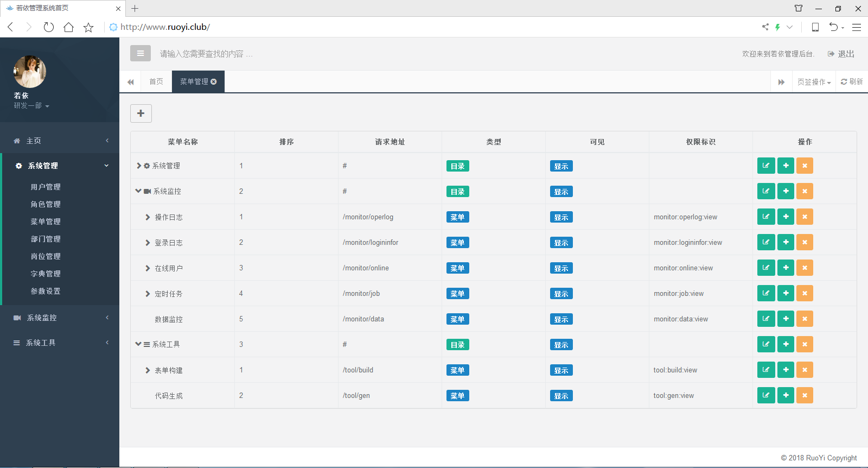Click the edit icon for 系统管理 row
The height and width of the screenshot is (468, 868).
[x=766, y=166]
